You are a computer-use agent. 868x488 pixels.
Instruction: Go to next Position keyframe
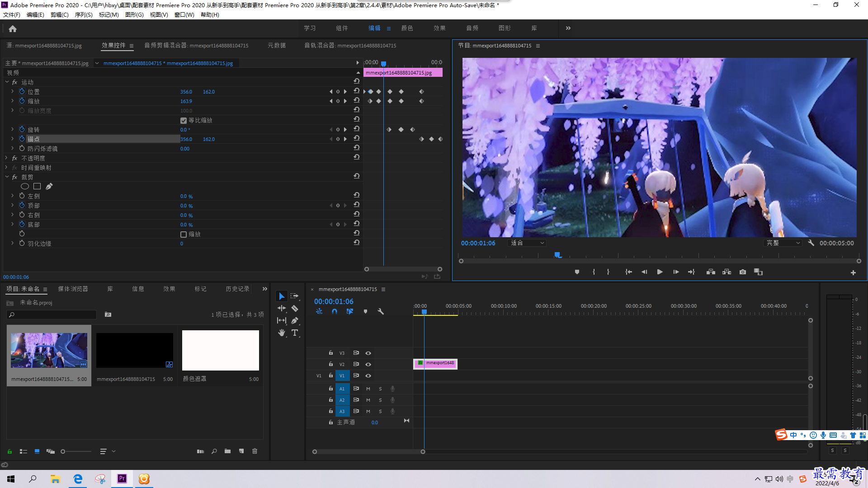pyautogui.click(x=345, y=92)
